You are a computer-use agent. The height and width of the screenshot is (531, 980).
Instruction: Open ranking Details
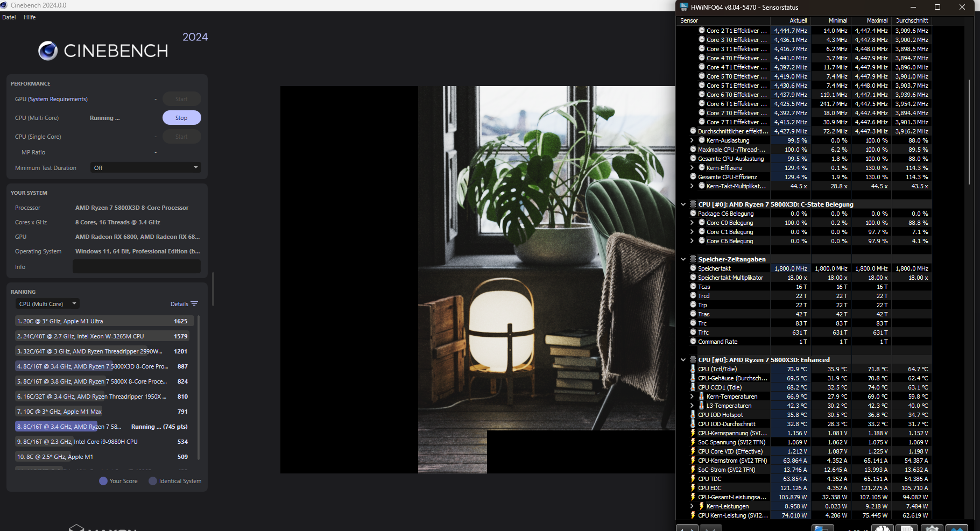(x=184, y=304)
